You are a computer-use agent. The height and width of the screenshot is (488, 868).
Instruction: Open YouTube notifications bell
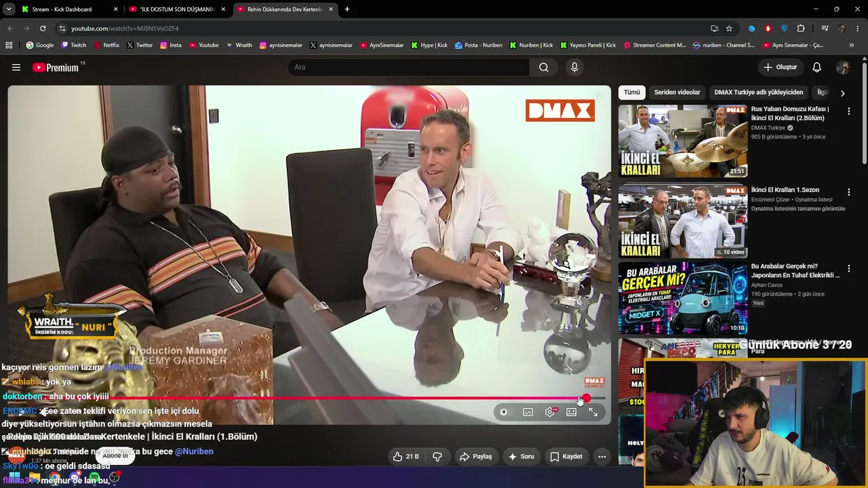[817, 67]
